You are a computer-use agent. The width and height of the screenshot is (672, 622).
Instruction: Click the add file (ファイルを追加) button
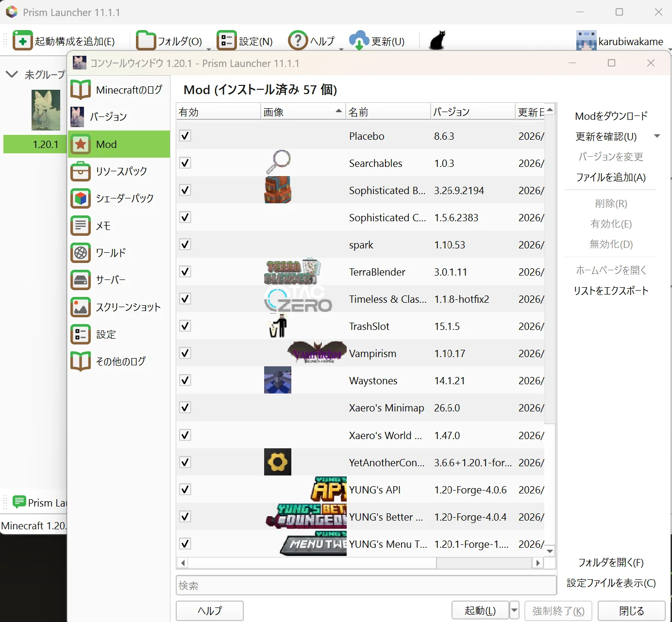click(x=611, y=177)
